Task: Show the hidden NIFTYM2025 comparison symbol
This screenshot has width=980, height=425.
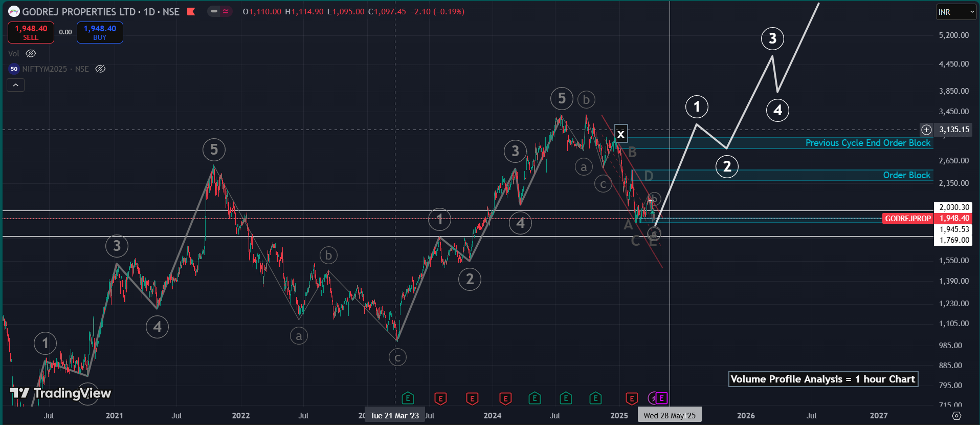Action: [100, 69]
